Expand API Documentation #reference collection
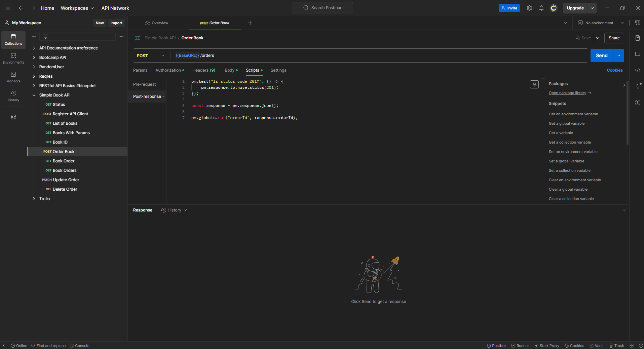Viewport: 644px width, 349px height. (34, 48)
